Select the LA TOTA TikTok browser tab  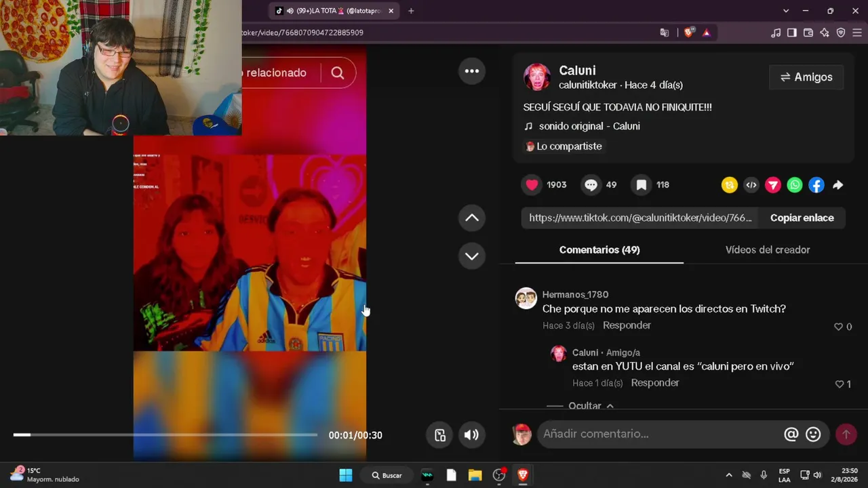click(334, 11)
